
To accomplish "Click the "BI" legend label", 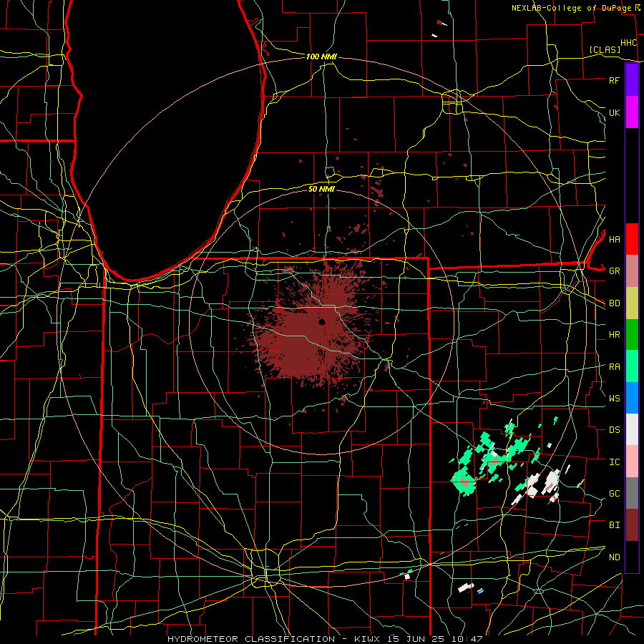I will point(614,525).
